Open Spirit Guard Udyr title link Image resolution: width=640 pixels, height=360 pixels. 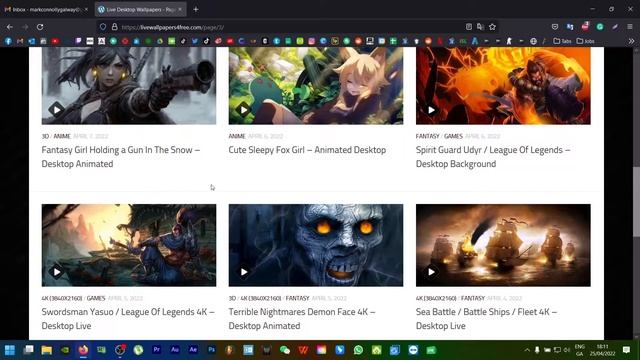coord(493,157)
